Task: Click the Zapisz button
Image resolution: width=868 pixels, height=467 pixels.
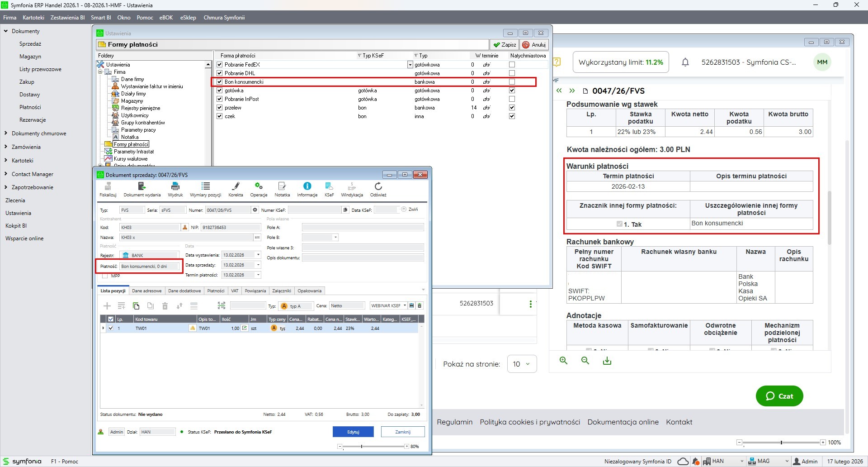Action: [505, 45]
